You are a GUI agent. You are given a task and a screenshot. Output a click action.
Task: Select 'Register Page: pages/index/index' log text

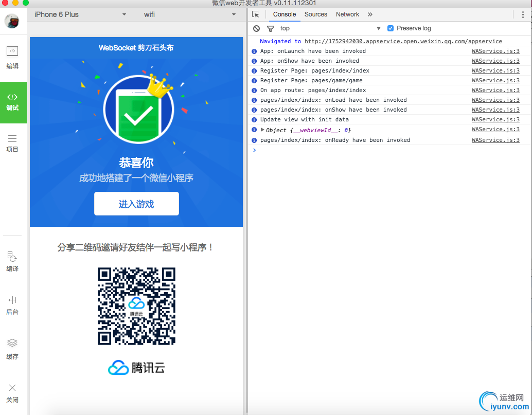[314, 70]
